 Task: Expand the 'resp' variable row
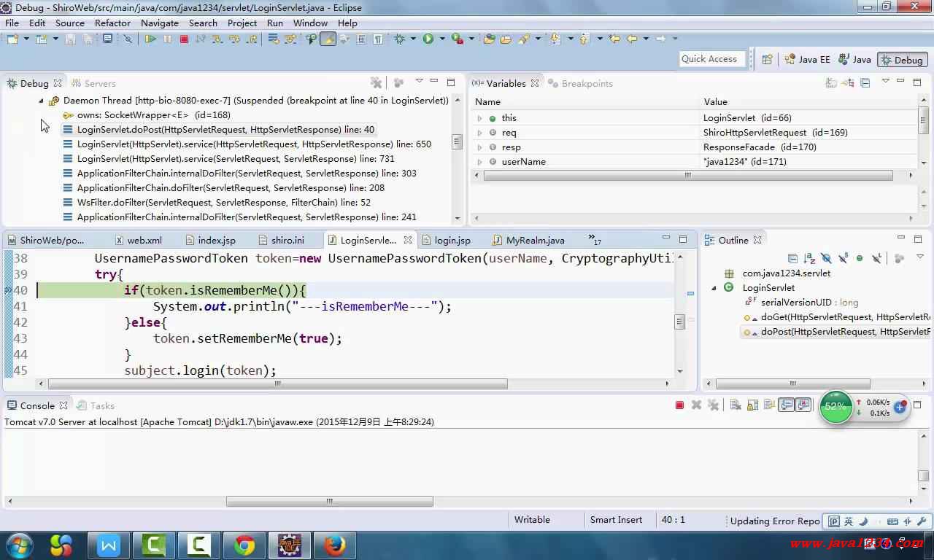[x=479, y=147]
